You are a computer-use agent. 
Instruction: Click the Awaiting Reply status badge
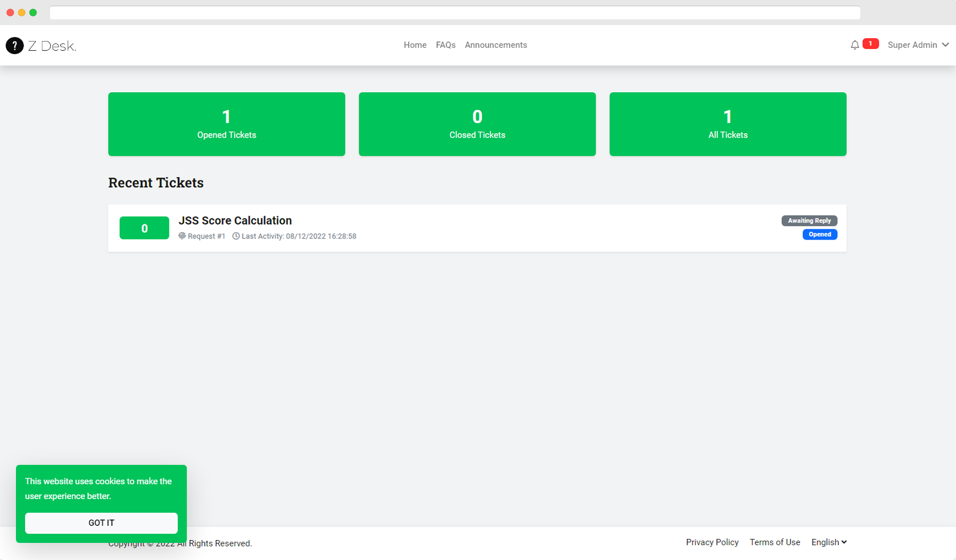coord(809,220)
